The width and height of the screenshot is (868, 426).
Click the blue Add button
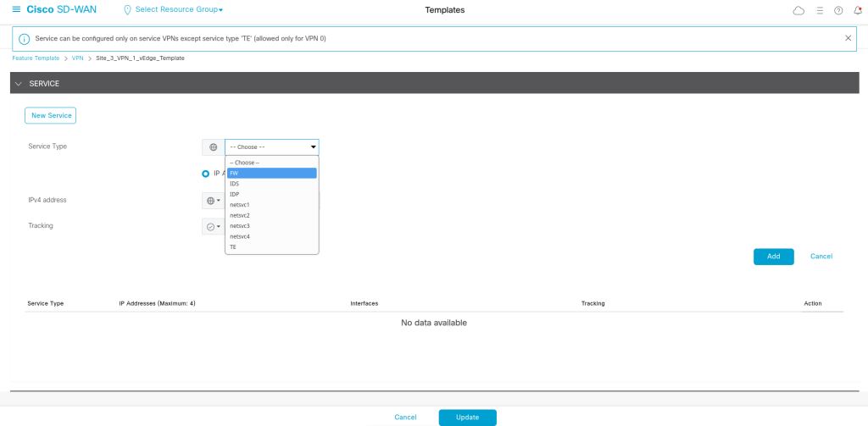pyautogui.click(x=773, y=257)
